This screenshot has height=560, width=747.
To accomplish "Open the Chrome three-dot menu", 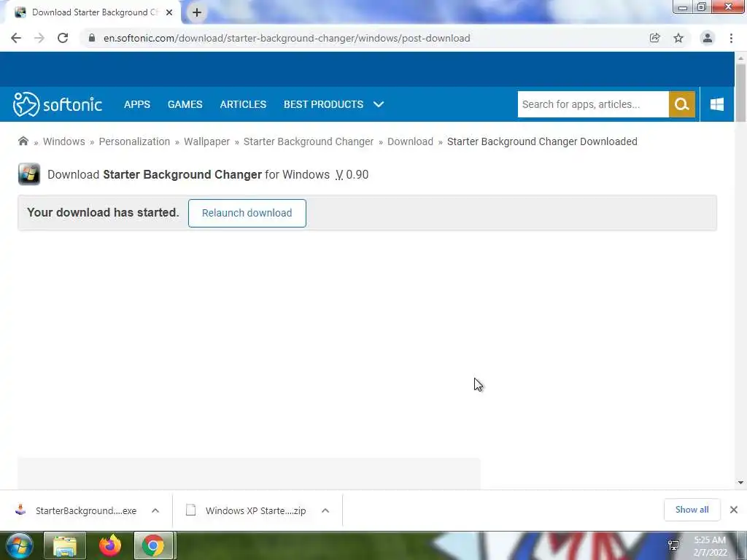I will [x=731, y=38].
